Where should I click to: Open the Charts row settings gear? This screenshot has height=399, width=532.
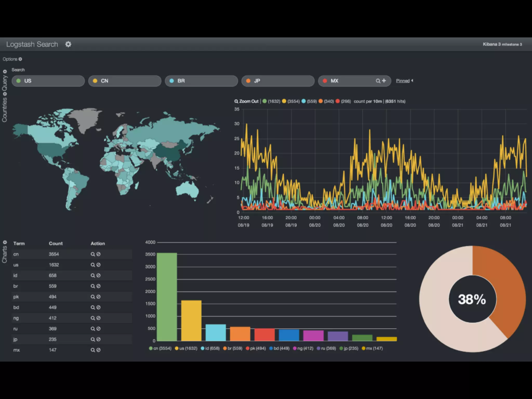point(5,242)
